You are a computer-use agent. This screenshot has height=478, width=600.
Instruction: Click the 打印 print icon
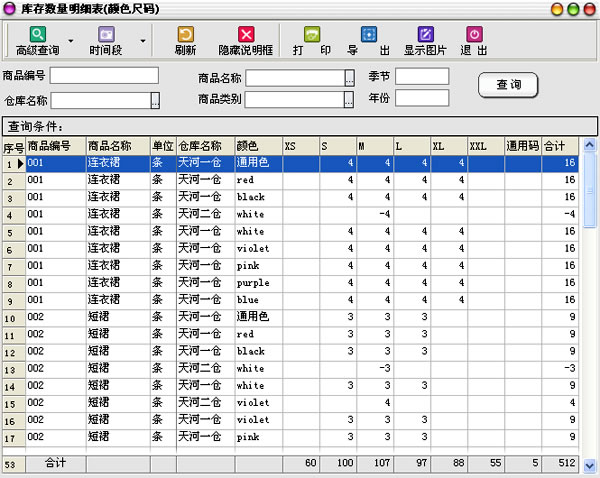point(312,35)
